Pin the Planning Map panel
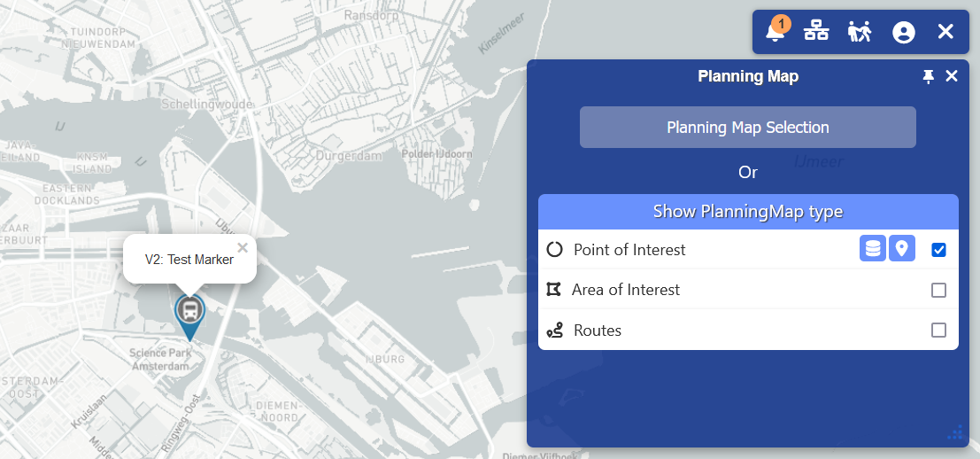The width and height of the screenshot is (980, 459). tap(928, 77)
